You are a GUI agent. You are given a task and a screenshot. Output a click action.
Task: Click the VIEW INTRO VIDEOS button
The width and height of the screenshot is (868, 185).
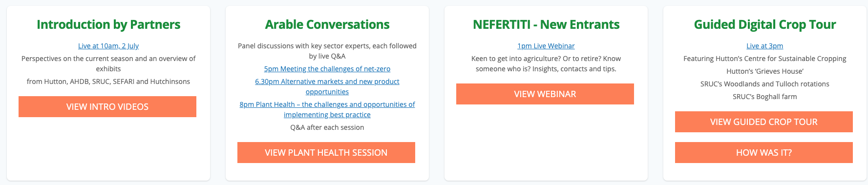(x=107, y=106)
